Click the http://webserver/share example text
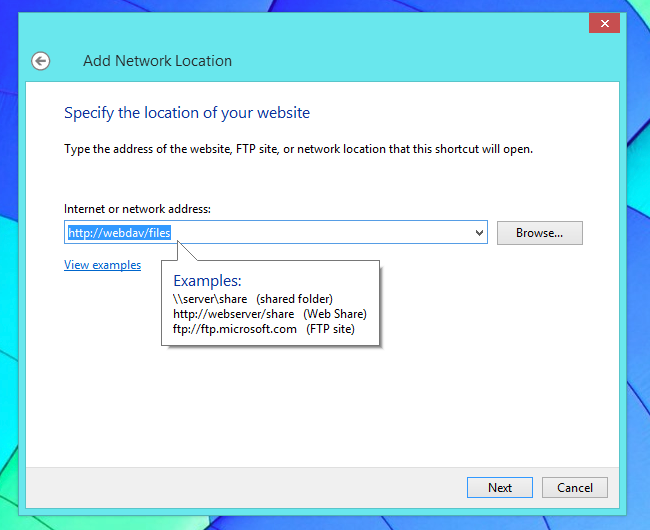Image resolution: width=650 pixels, height=530 pixels. point(233,314)
